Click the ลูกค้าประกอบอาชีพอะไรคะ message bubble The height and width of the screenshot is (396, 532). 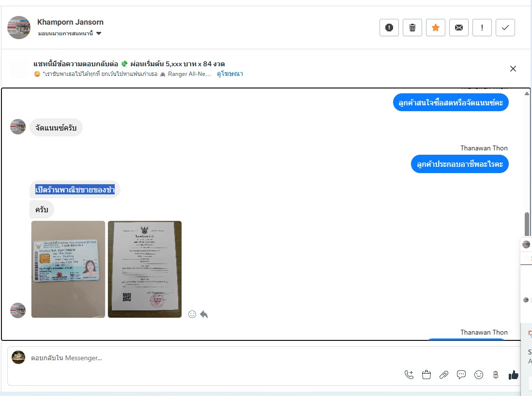[460, 164]
